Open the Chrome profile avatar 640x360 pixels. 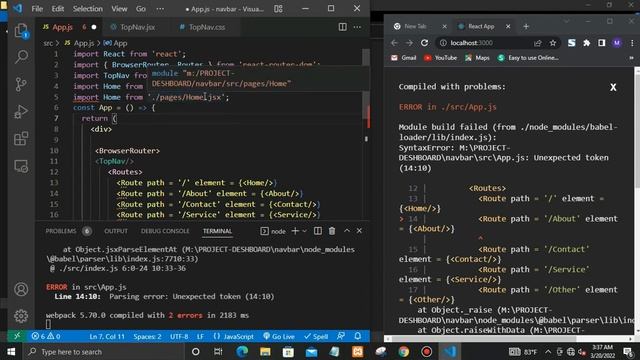tap(617, 43)
